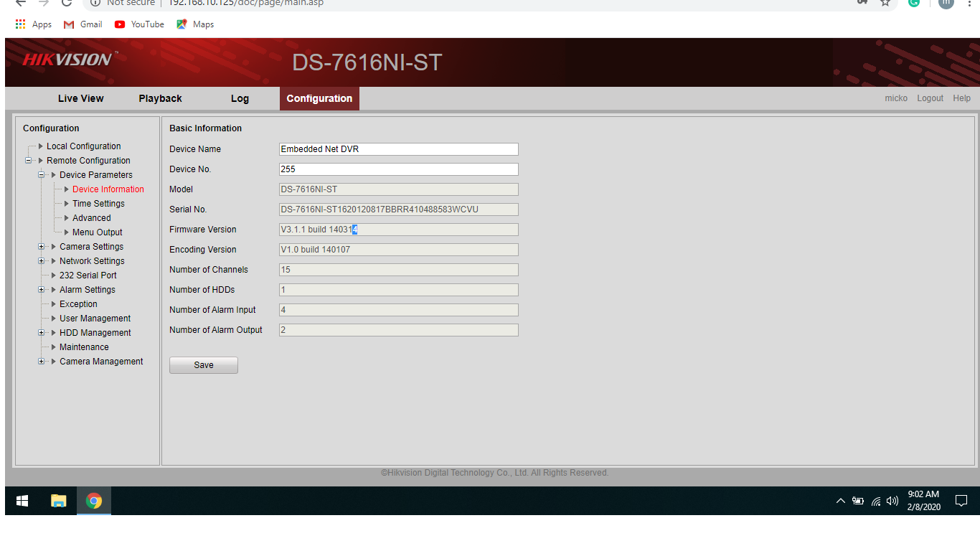Image resolution: width=980 pixels, height=551 pixels.
Task: Click the volume icon in system tray
Action: click(892, 501)
